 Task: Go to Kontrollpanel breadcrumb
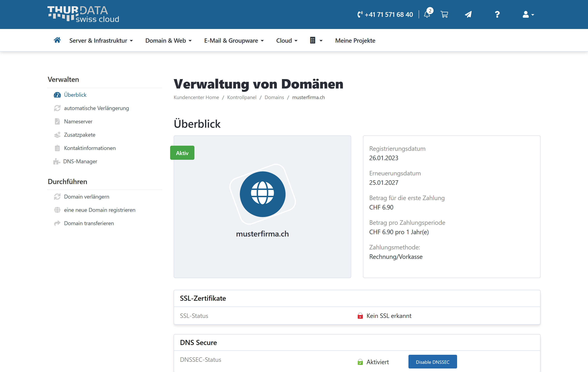[242, 97]
